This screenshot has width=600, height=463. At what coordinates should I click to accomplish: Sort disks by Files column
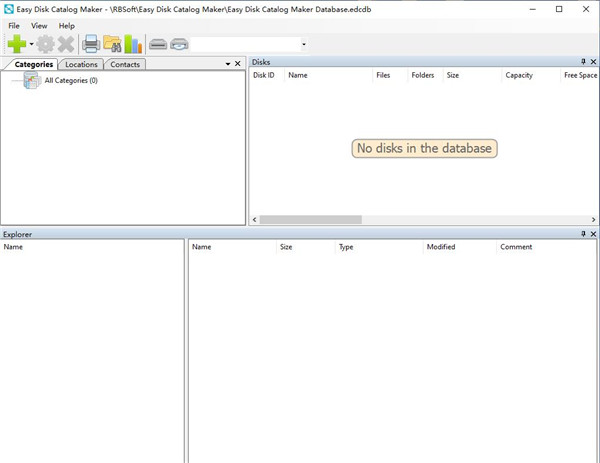tap(390, 75)
